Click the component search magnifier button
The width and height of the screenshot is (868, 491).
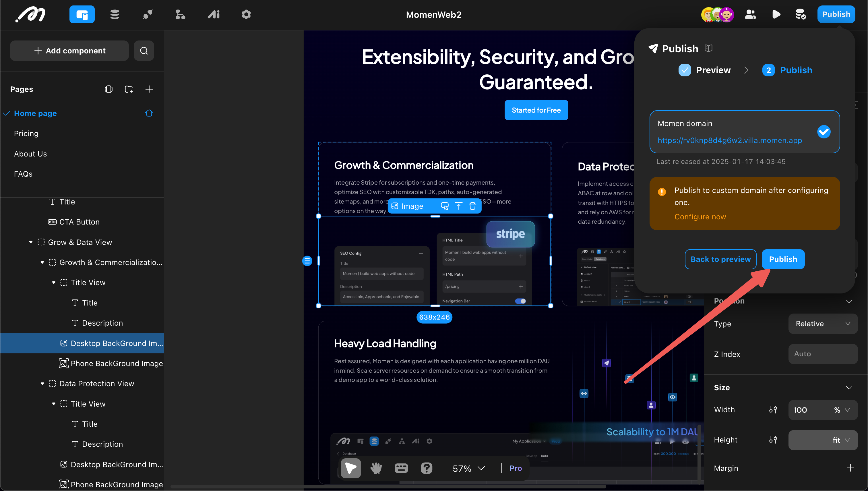[144, 51]
